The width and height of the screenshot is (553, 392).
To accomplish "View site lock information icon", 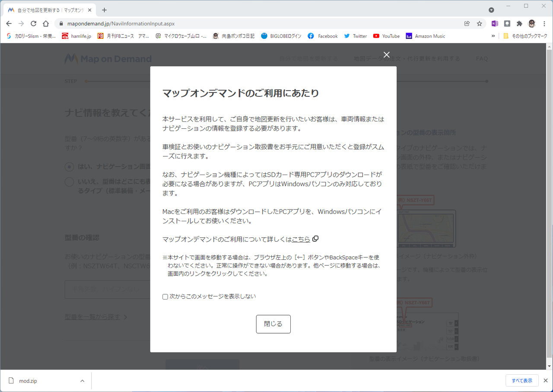I will [x=60, y=24].
